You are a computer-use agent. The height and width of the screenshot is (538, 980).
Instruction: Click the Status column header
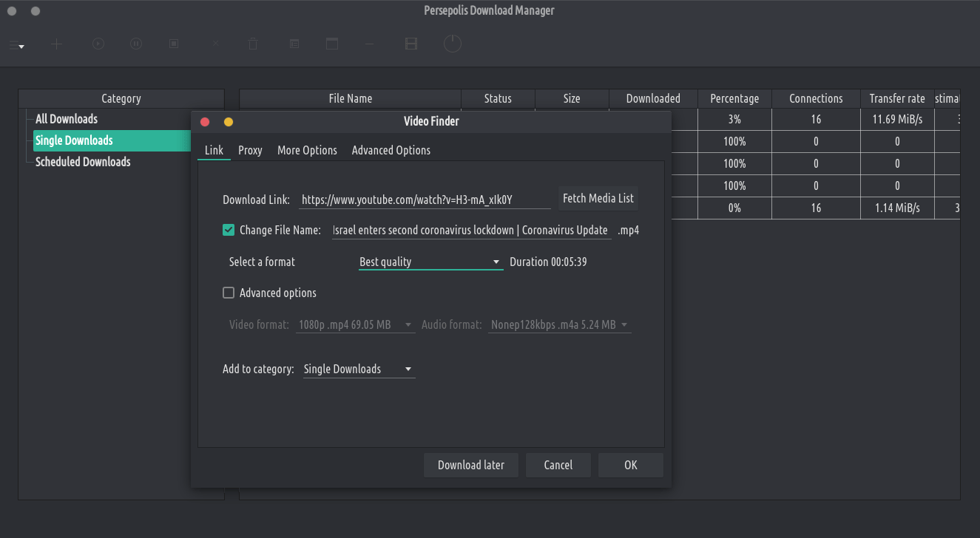pos(498,98)
